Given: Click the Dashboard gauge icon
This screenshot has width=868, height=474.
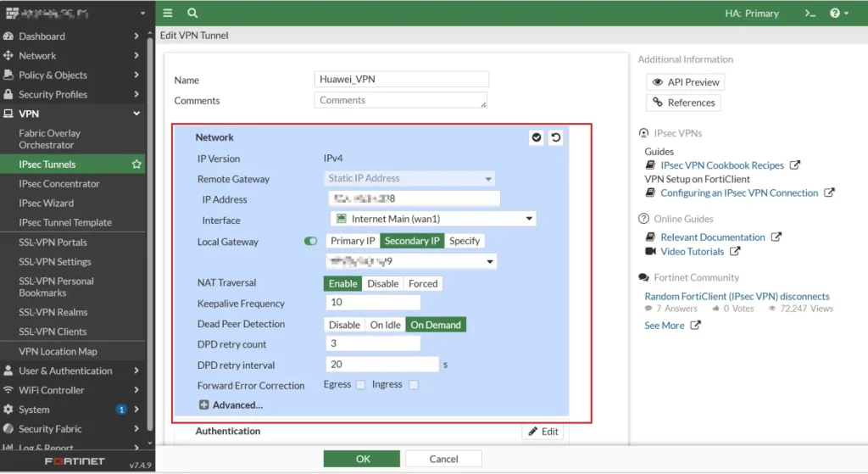Looking at the screenshot, I should [8, 36].
